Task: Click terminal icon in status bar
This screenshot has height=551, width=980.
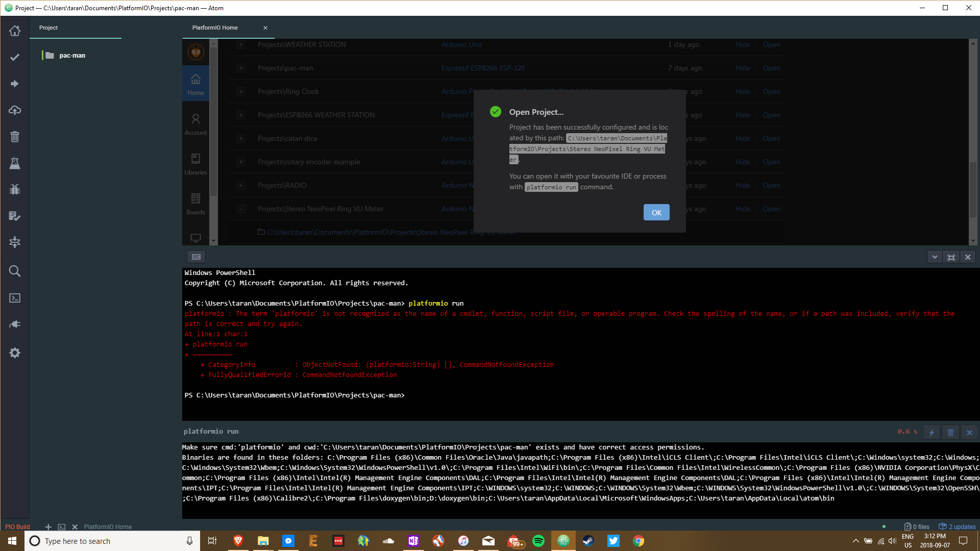Action: point(62,527)
